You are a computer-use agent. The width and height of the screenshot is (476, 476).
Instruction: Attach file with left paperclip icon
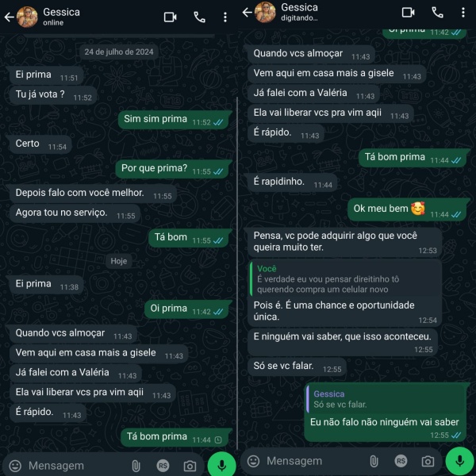tap(136, 466)
